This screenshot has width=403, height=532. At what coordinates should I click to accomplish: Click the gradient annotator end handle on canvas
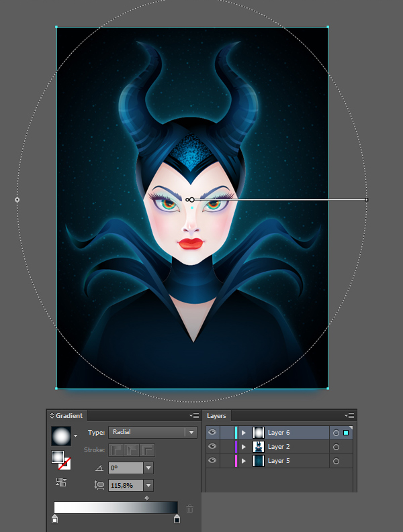[x=366, y=200]
